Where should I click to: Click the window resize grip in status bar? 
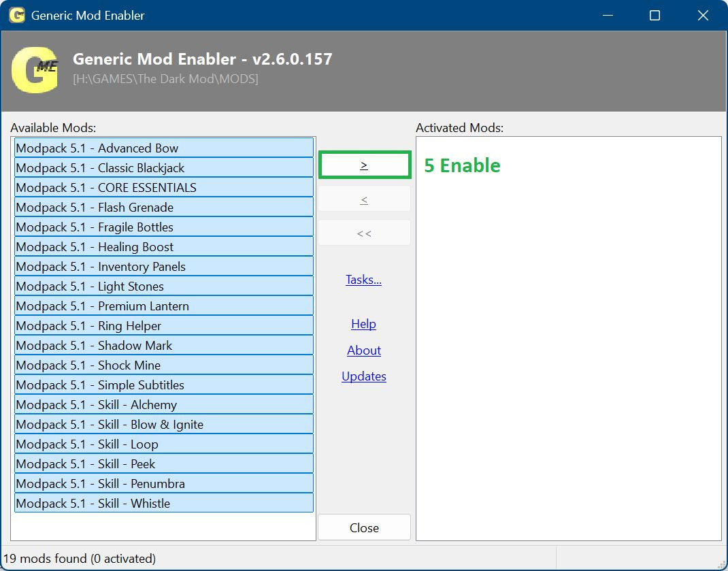tap(721, 564)
